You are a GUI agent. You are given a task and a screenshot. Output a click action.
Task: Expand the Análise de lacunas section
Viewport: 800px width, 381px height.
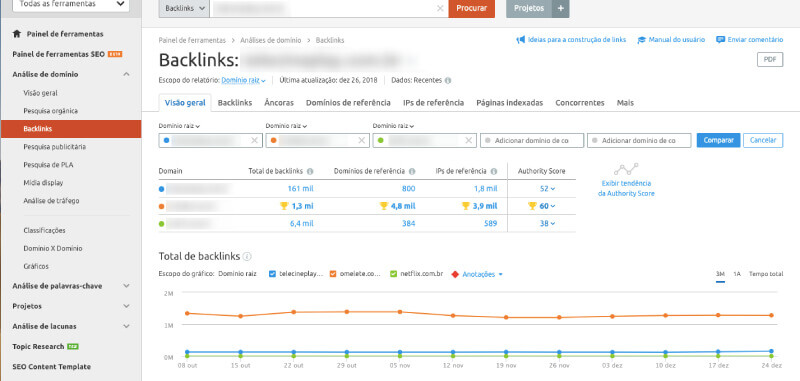127,326
